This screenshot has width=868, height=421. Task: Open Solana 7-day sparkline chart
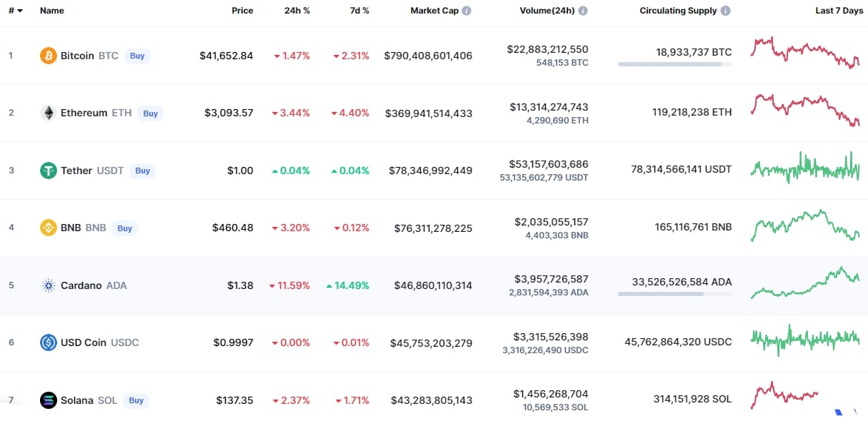(x=784, y=395)
